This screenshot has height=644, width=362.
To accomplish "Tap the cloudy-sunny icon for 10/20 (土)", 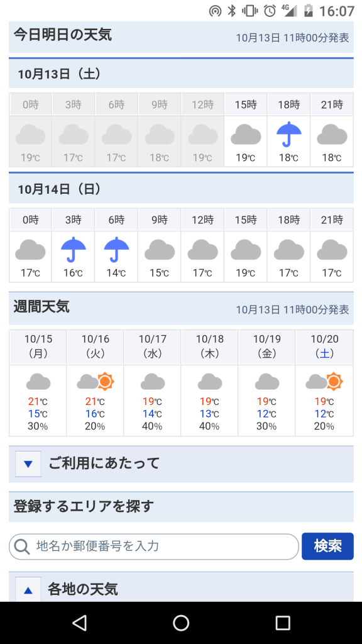I will [324, 382].
